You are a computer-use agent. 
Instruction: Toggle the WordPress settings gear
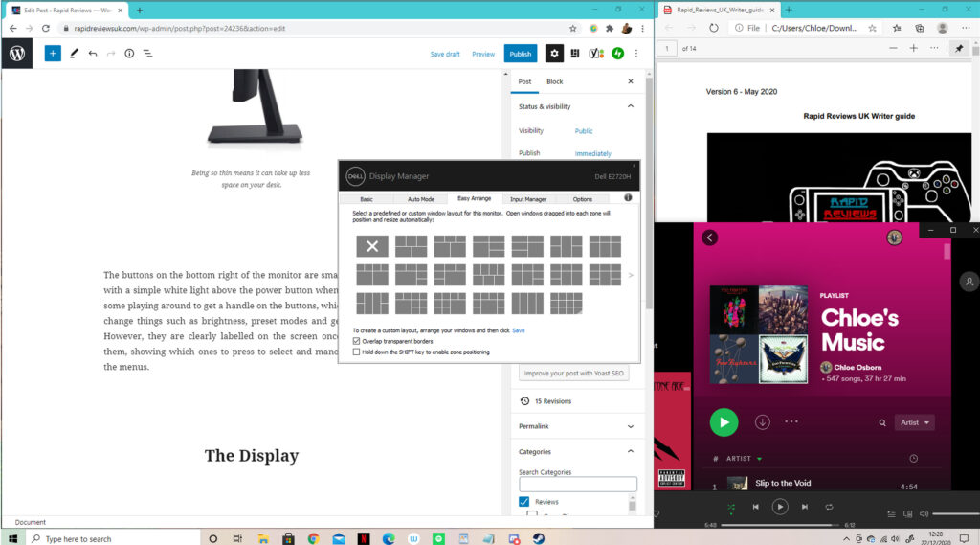554,54
